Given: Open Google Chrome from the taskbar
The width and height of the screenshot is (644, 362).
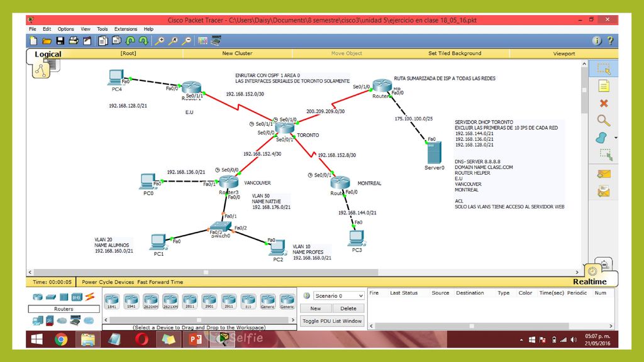Looking at the screenshot, I should point(61,339).
